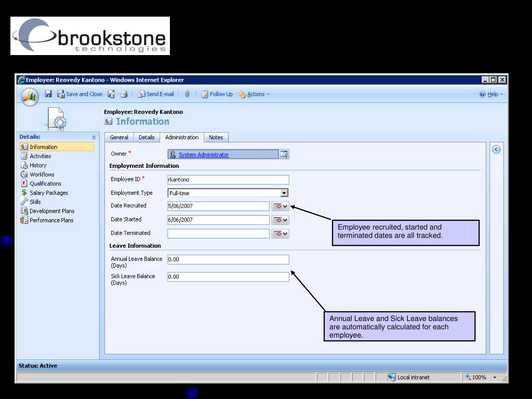Open the Help menu
Screen dimensions: 532x399
491,94
